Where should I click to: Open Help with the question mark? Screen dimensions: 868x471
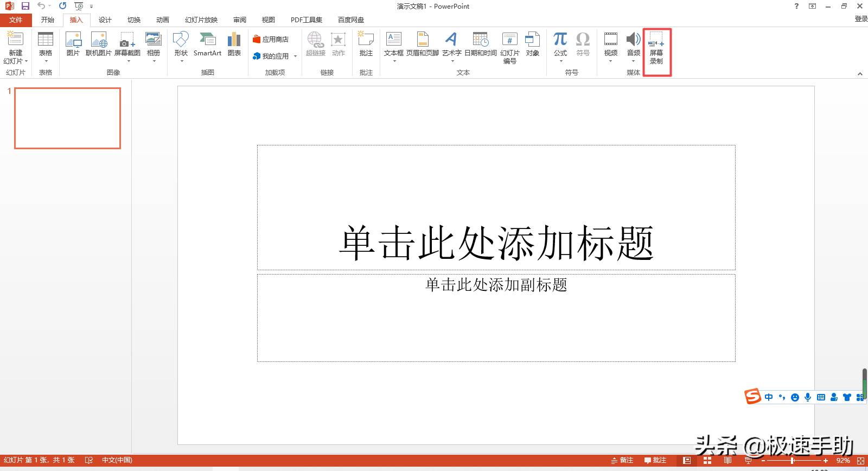click(x=796, y=6)
